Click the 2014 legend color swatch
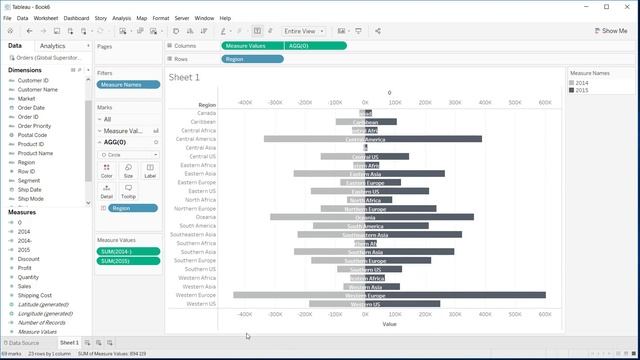This screenshot has height=360, width=640. point(571,83)
